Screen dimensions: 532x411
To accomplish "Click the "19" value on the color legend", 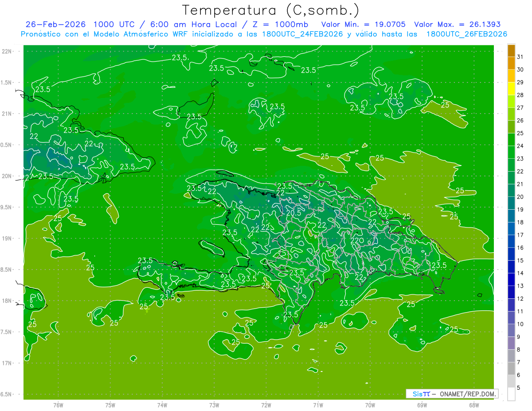I will coord(520,209).
